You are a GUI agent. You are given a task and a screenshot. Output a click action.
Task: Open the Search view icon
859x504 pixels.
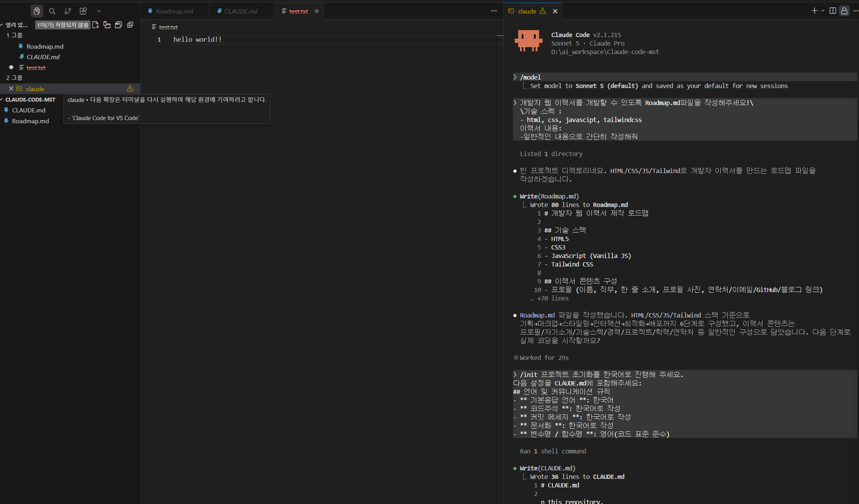click(x=52, y=11)
